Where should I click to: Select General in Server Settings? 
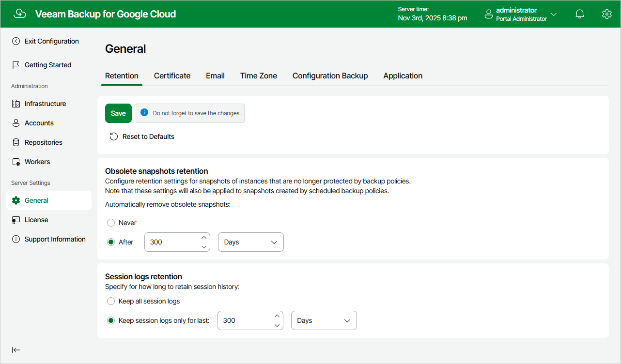(49, 200)
